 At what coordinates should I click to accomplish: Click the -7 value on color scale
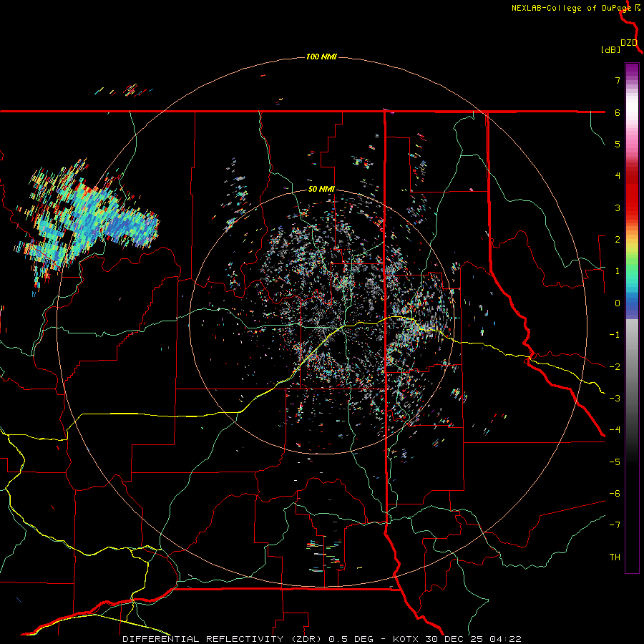(x=615, y=525)
